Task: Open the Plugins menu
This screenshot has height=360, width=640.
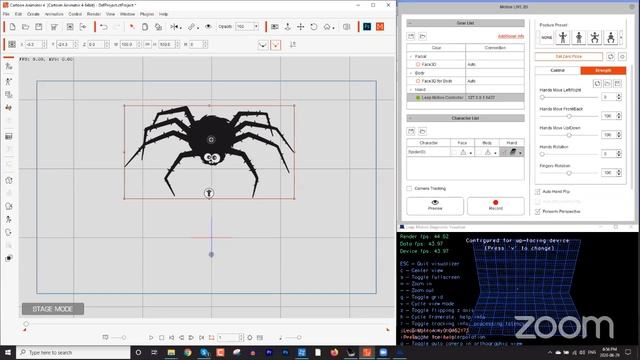Action: click(147, 14)
